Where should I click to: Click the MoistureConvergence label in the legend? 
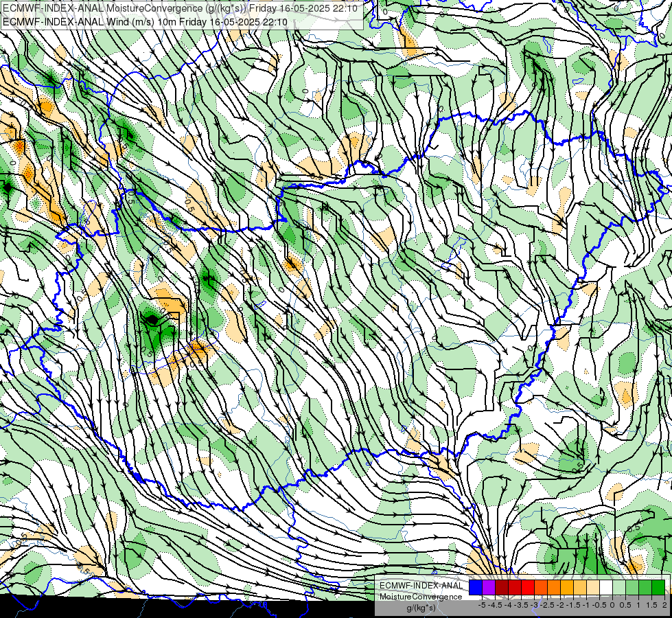[x=421, y=597]
